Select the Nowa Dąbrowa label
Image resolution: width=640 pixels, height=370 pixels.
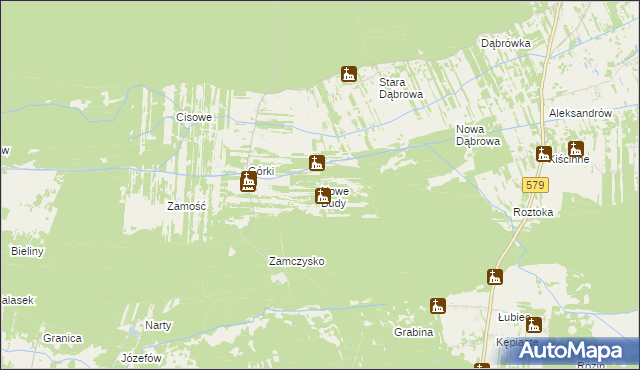(478, 135)
